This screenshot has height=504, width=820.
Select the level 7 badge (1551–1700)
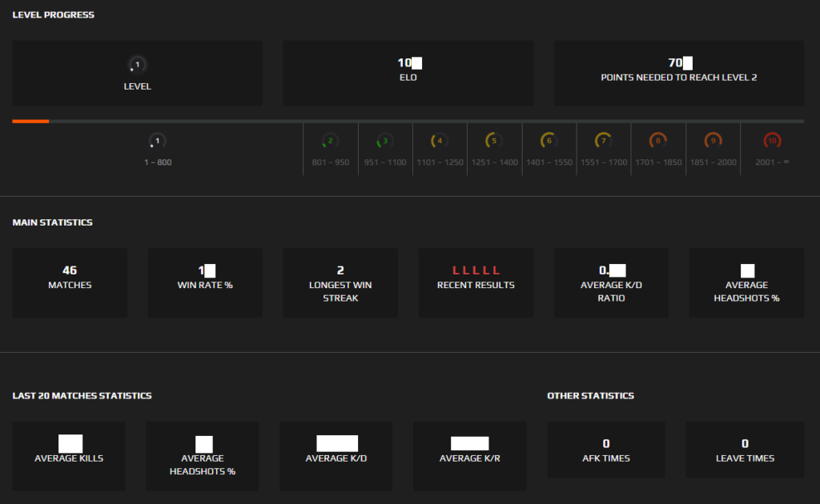click(603, 140)
